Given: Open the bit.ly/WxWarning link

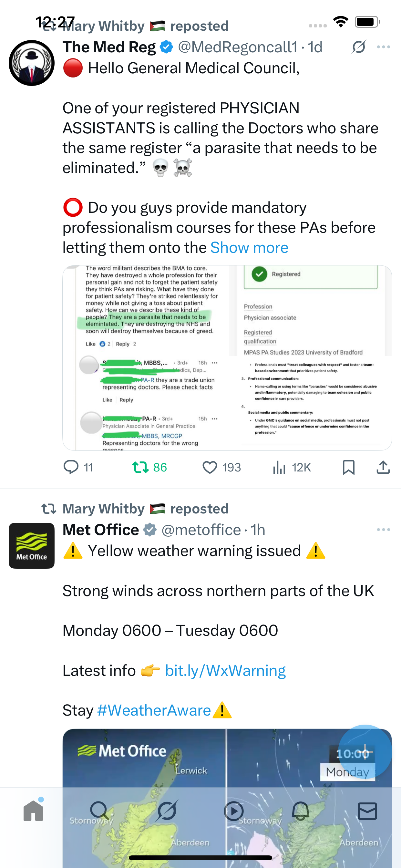Looking at the screenshot, I should pos(225,671).
